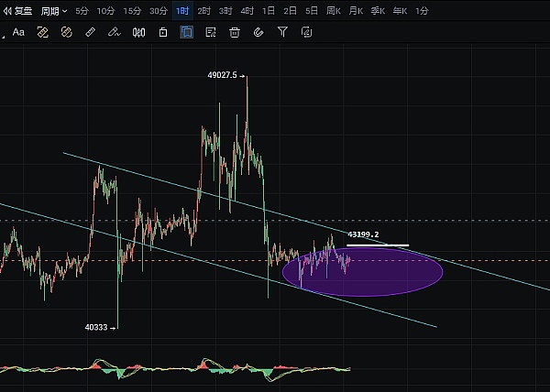Click the candlestick compare icon
Screen dimensions: 550x392
click(138, 32)
